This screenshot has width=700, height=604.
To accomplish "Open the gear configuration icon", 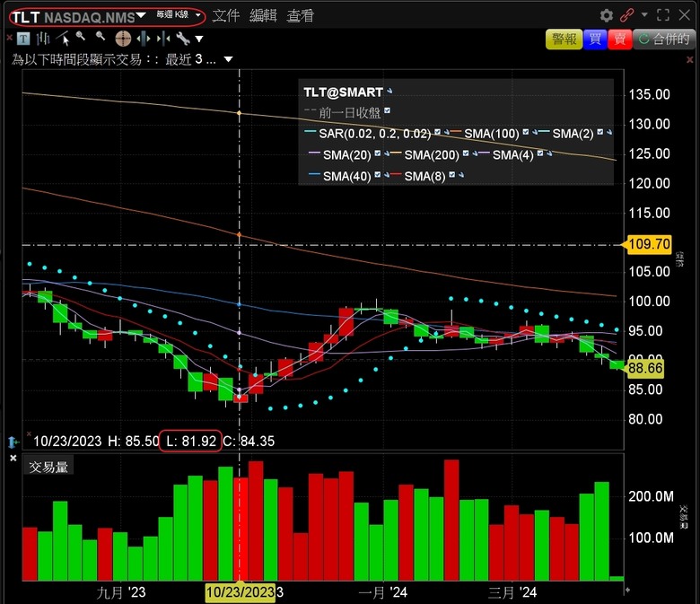I will pyautogui.click(x=607, y=15).
